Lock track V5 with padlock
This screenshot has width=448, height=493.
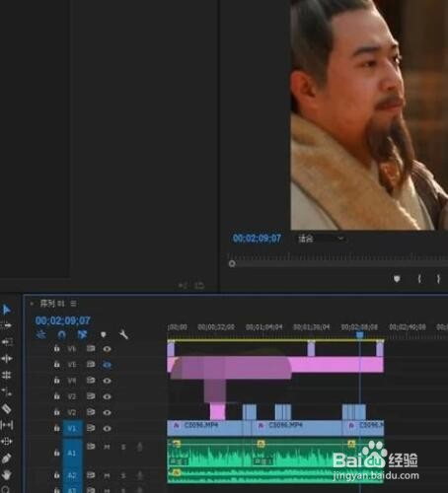(56, 364)
